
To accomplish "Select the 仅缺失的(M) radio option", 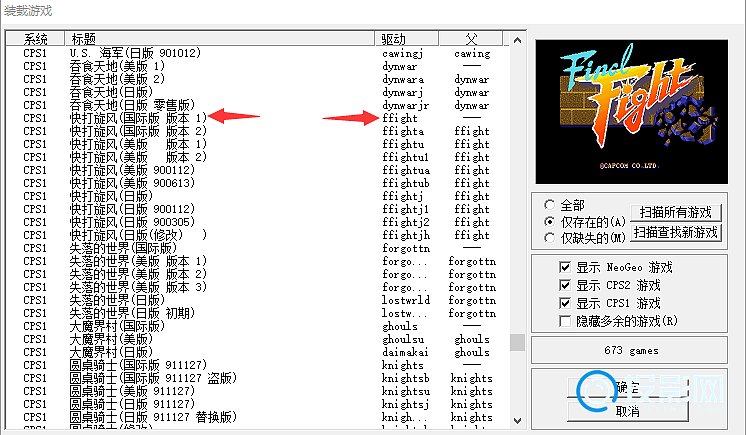I will pos(549,237).
